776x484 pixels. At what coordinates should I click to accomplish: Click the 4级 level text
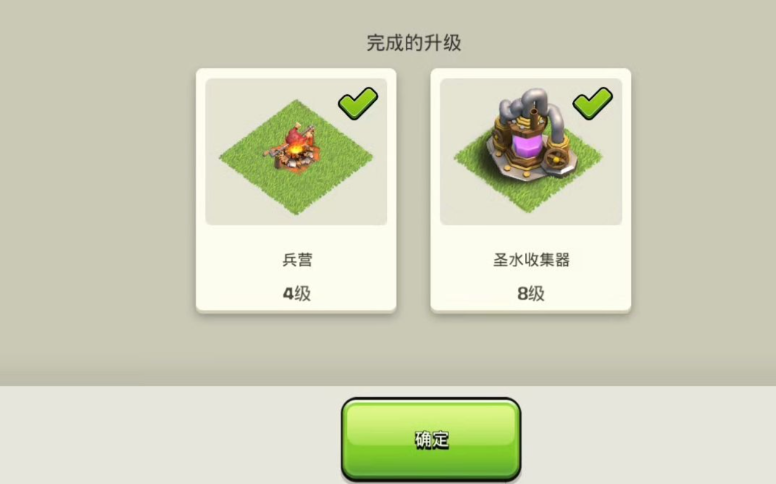296,293
